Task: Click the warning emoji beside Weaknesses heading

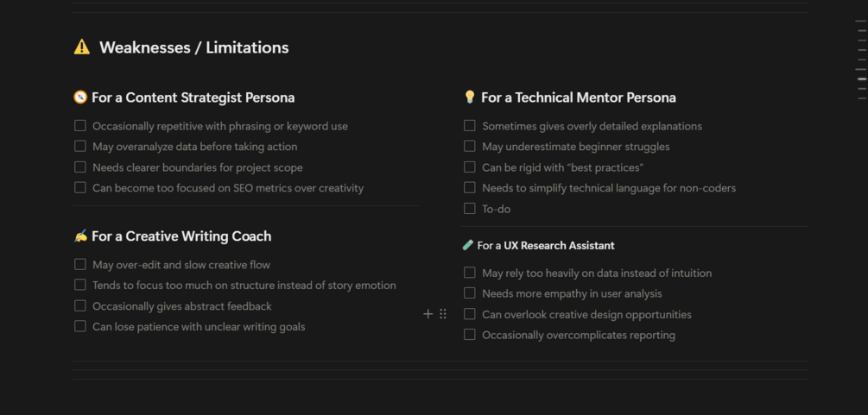Action: click(x=82, y=47)
